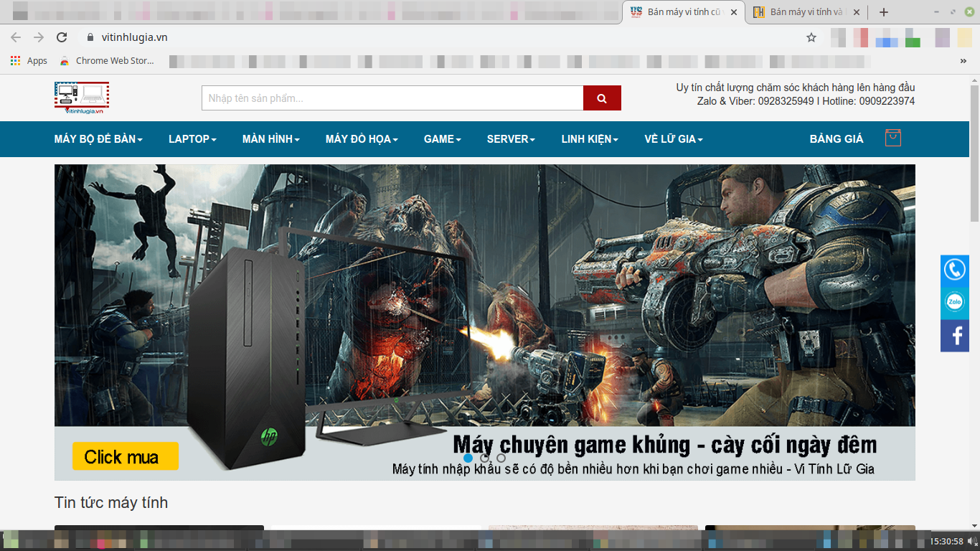Click the Zalo & Viber: 0928325949 text

point(755,101)
